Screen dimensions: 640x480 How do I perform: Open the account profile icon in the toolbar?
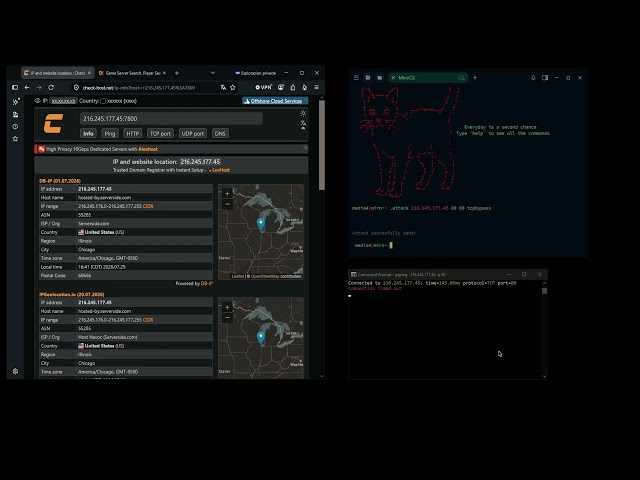281,87
